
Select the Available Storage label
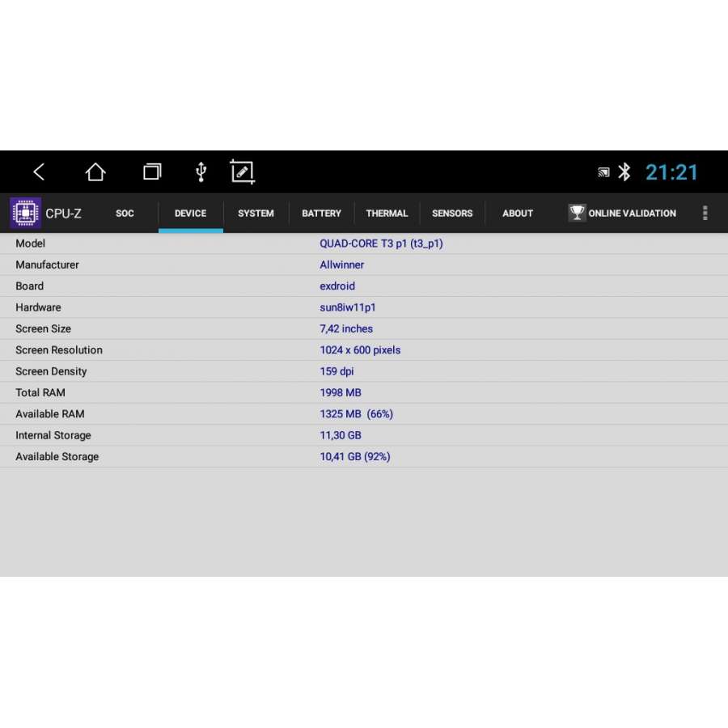pyautogui.click(x=57, y=457)
